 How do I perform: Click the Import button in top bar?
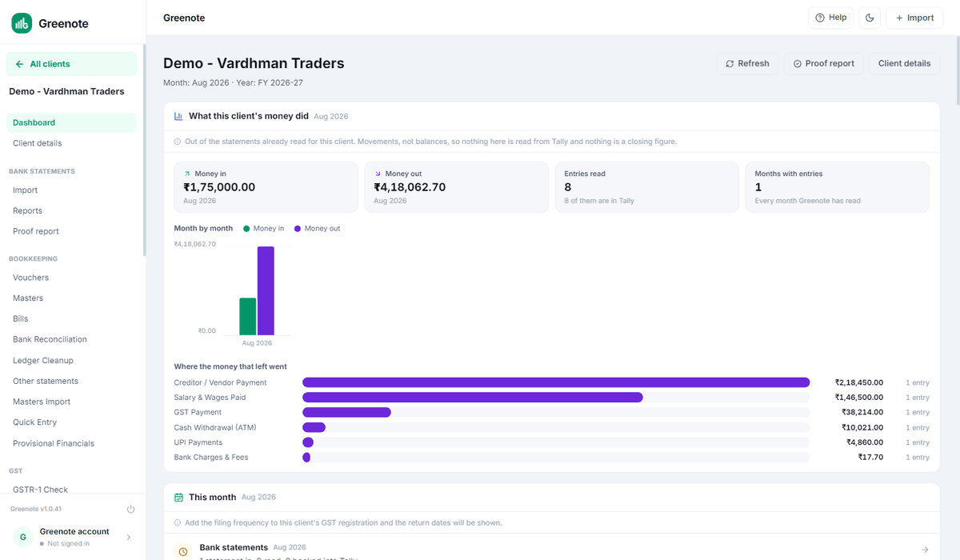[x=914, y=18]
